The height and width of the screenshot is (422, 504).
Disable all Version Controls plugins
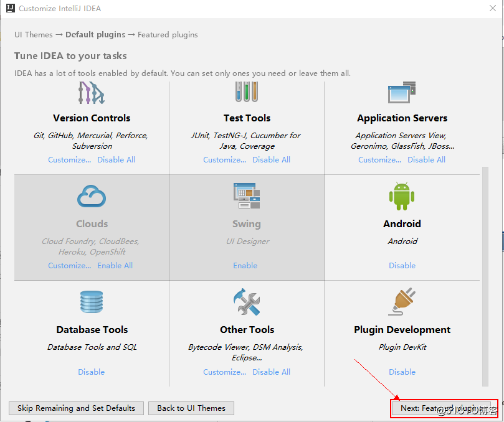tap(116, 159)
